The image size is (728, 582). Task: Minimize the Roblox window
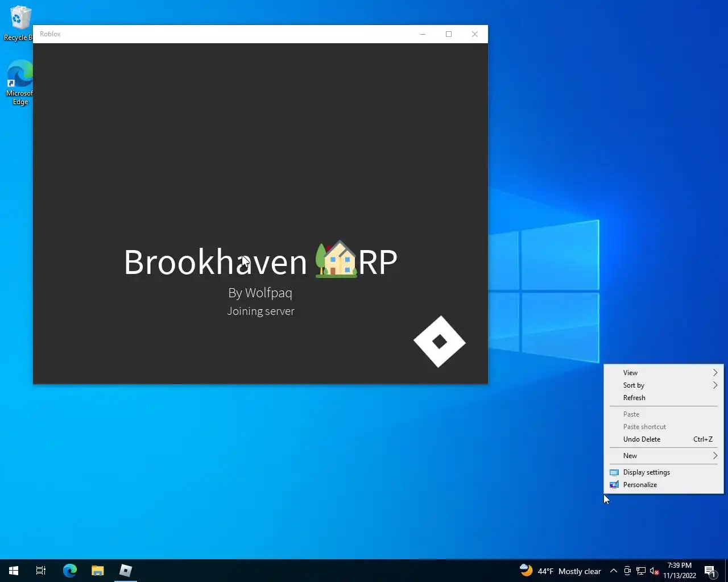pyautogui.click(x=423, y=34)
